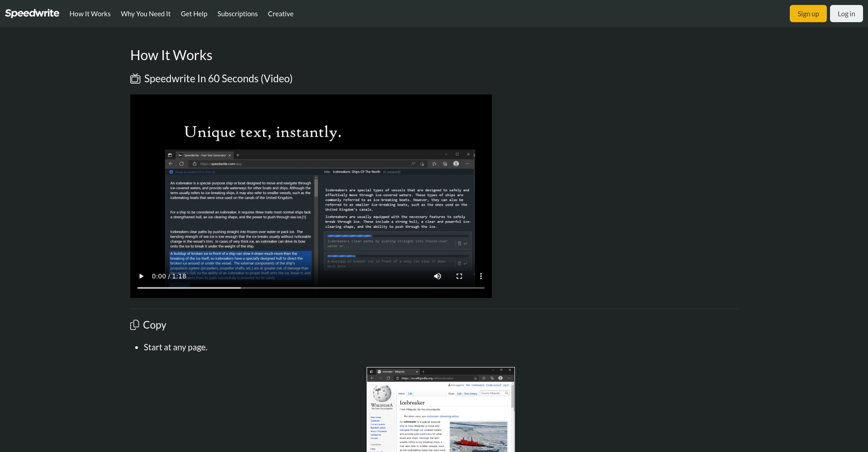Open video more options menu
This screenshot has height=452, width=868.
click(481, 276)
